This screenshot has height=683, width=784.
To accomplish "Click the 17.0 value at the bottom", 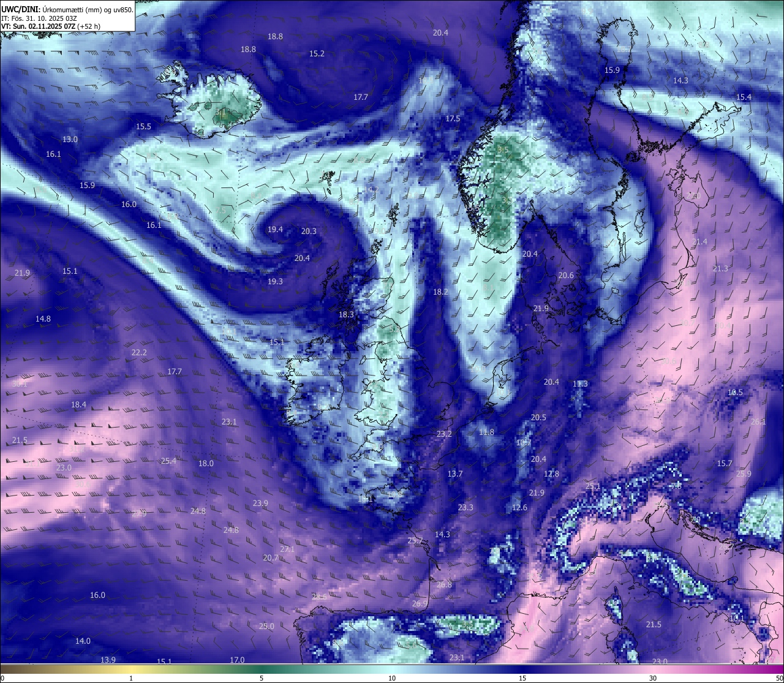I will tap(237, 660).
